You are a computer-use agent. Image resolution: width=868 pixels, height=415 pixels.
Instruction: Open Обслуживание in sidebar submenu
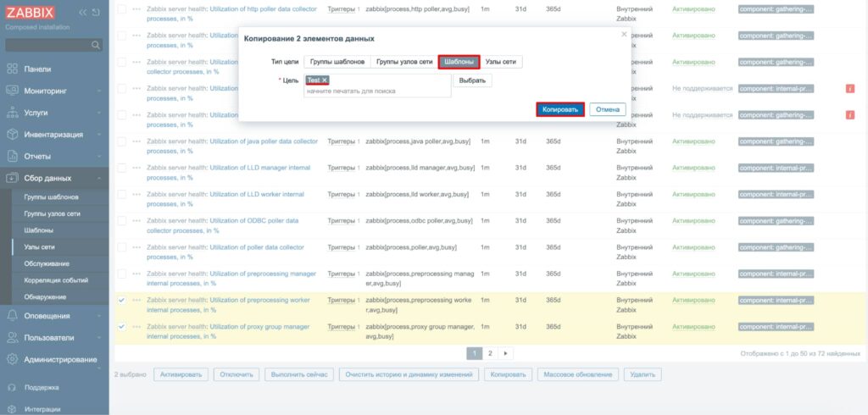tap(47, 263)
